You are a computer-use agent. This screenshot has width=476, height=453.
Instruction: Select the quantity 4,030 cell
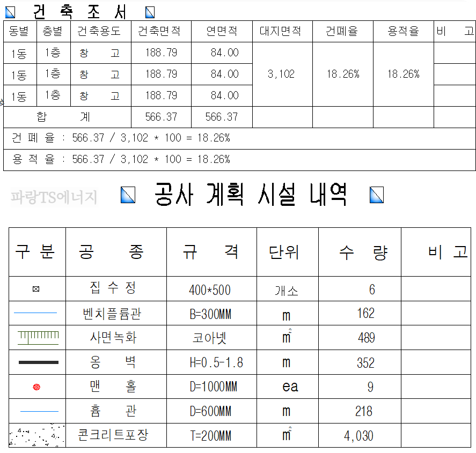coord(358,436)
